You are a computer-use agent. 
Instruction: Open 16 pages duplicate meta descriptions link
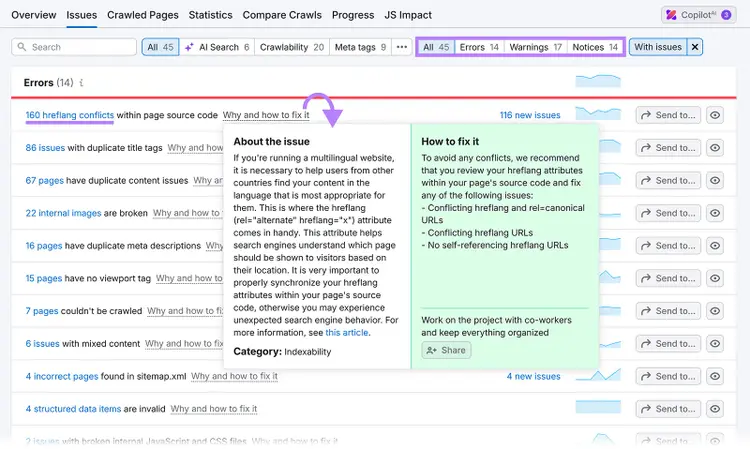(44, 245)
